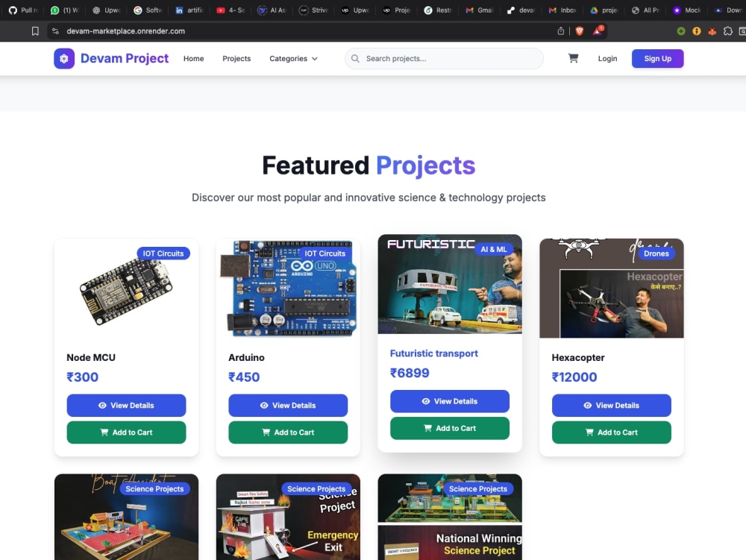Open the green plus extension icon
The height and width of the screenshot is (560, 746).
pyautogui.click(x=681, y=31)
